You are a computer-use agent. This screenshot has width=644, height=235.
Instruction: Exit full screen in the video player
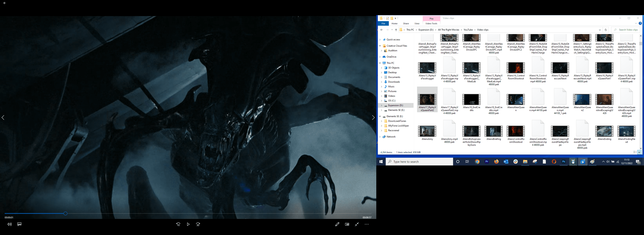click(x=357, y=224)
